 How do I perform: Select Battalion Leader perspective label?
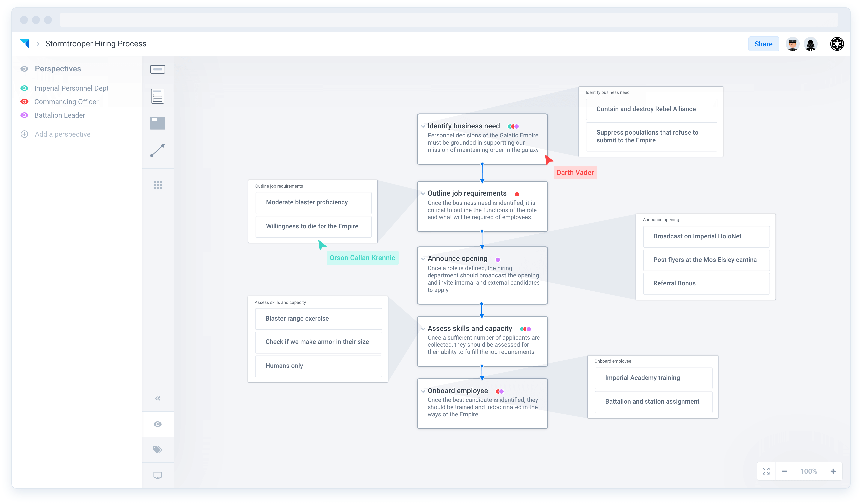point(60,115)
